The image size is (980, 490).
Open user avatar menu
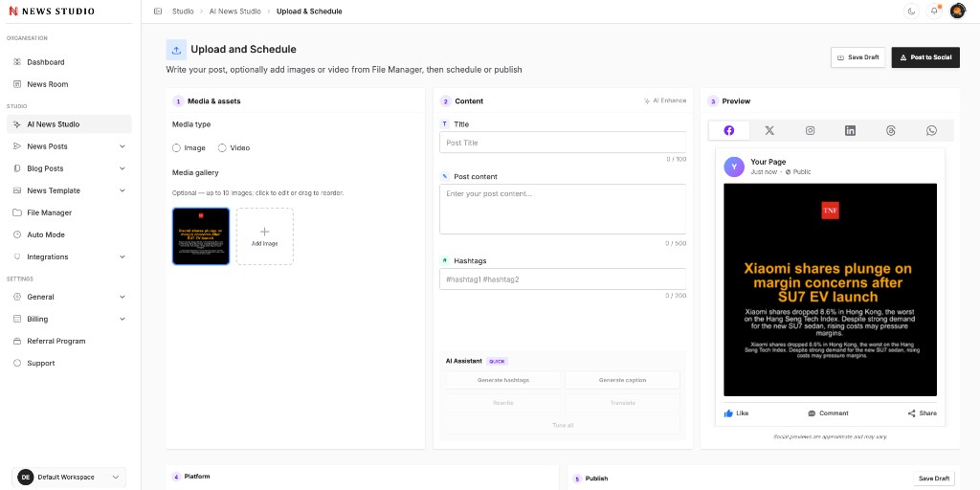pos(957,11)
